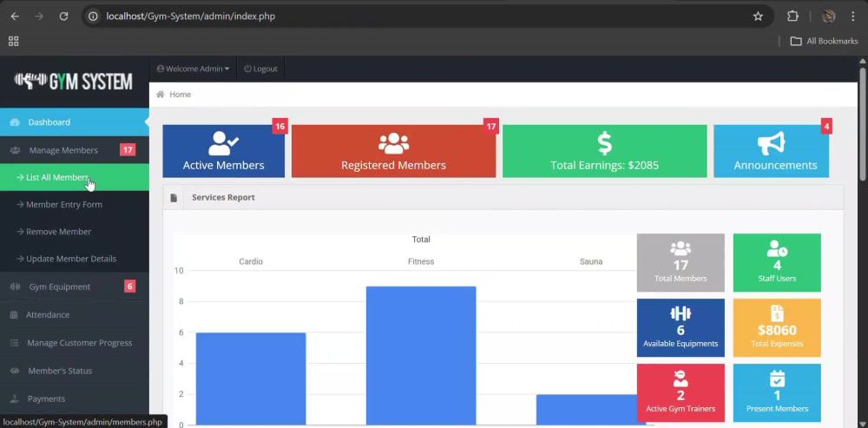Click the Total Members stat box
Image resolution: width=868 pixels, height=428 pixels.
[x=681, y=262]
